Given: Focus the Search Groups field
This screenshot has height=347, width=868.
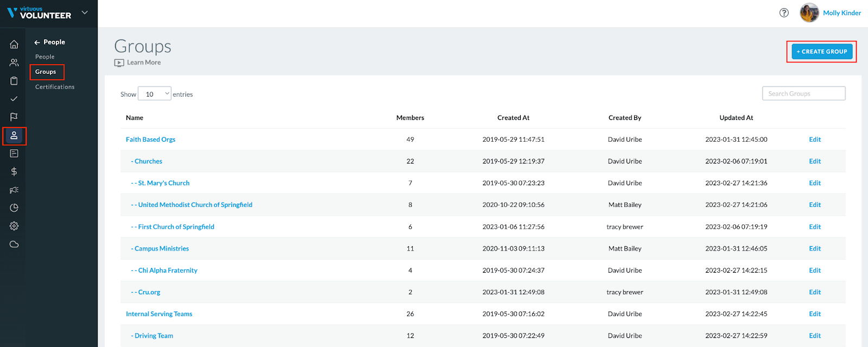Looking at the screenshot, I should (x=803, y=93).
